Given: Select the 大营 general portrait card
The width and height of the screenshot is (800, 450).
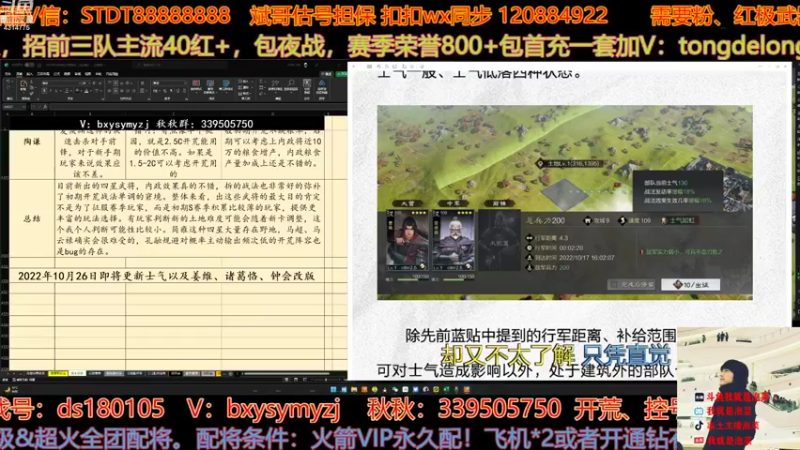Looking at the screenshot, I should [408, 239].
